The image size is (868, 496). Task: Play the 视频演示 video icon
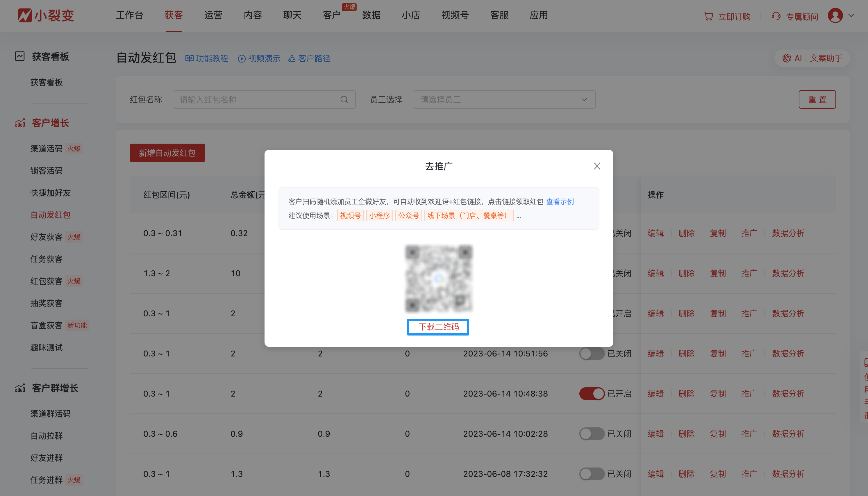242,59
